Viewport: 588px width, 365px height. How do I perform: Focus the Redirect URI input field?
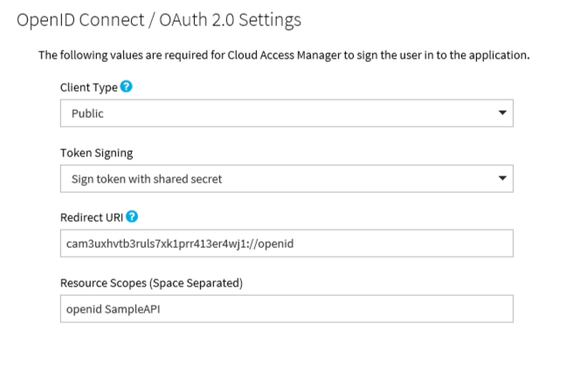(x=286, y=243)
